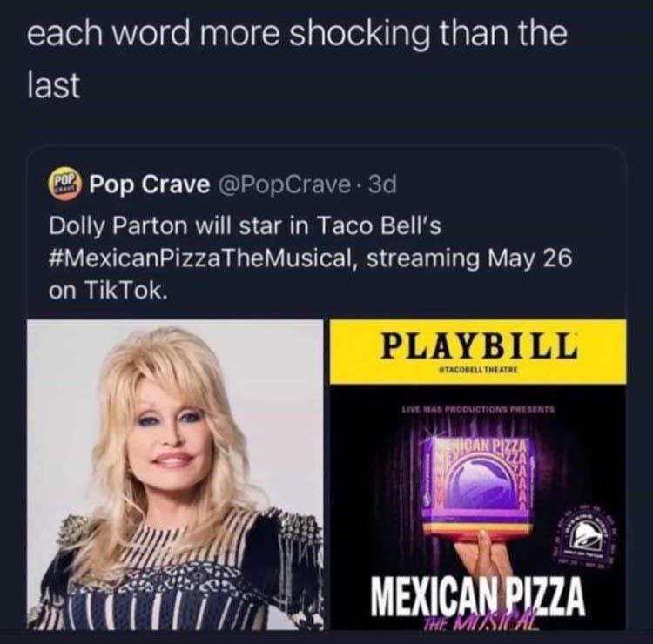This screenshot has height=644, width=653.
Task: Click 'streaming May 26' text
Action: point(469,258)
